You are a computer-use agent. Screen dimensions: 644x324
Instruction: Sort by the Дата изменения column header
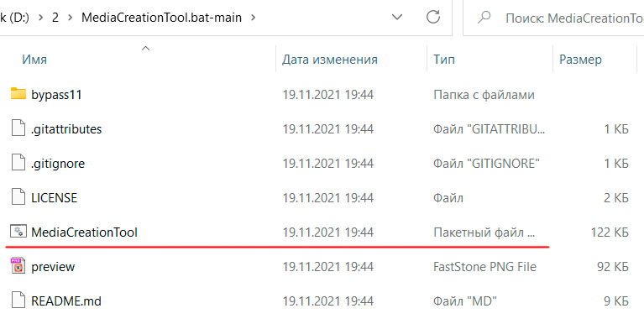tap(329, 60)
